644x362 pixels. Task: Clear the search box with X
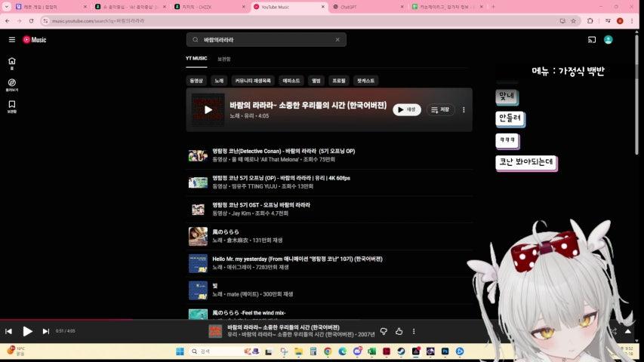[x=337, y=40]
